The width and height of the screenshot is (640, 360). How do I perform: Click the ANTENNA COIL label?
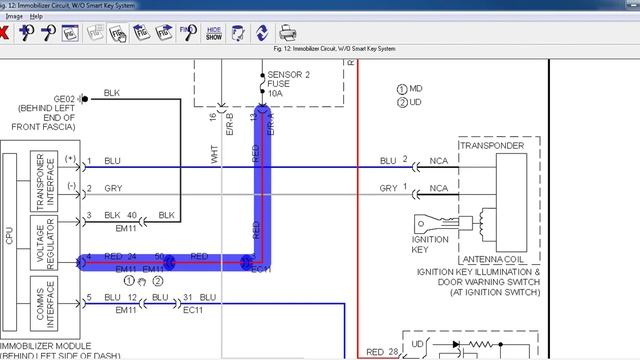tap(493, 259)
